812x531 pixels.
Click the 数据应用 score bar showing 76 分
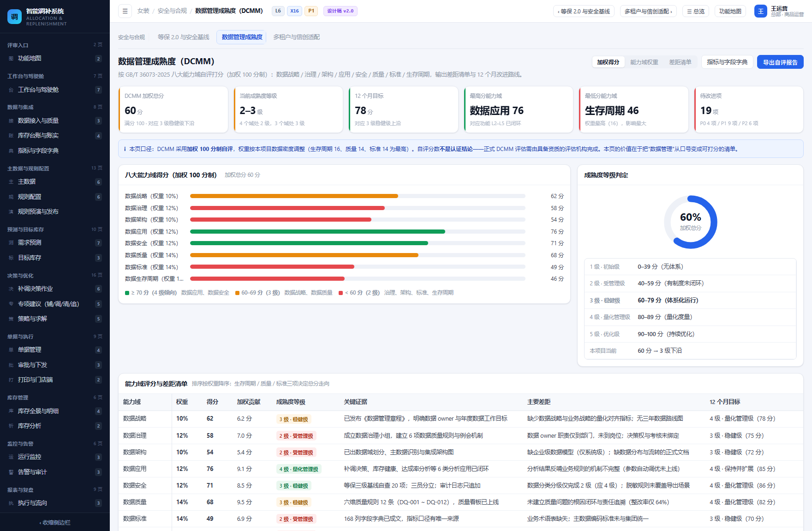click(358, 232)
